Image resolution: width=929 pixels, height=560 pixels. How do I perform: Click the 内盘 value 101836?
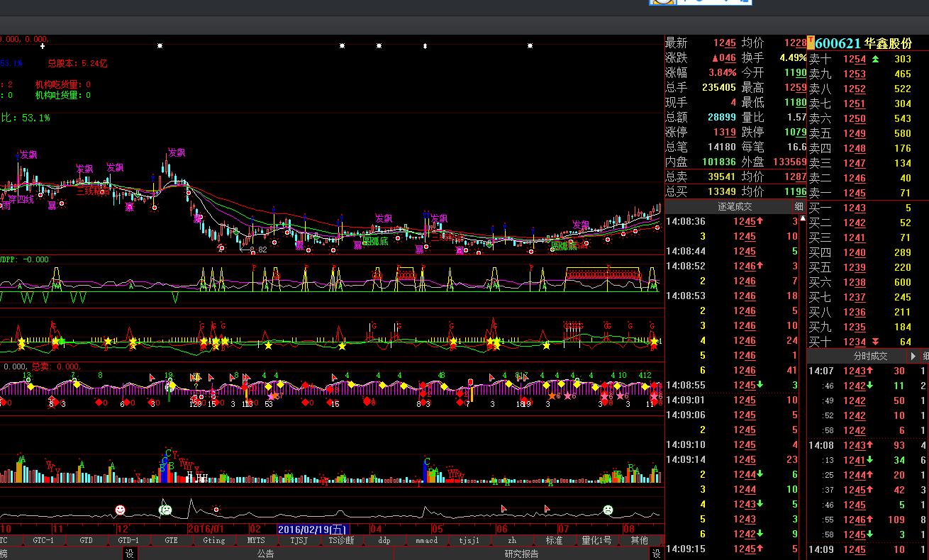[x=718, y=162]
